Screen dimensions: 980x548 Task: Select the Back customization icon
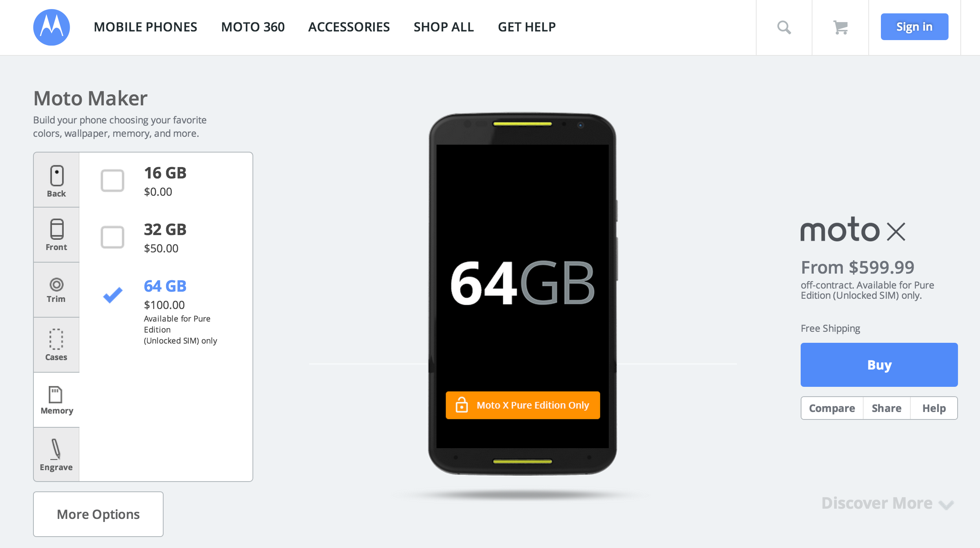(x=57, y=175)
